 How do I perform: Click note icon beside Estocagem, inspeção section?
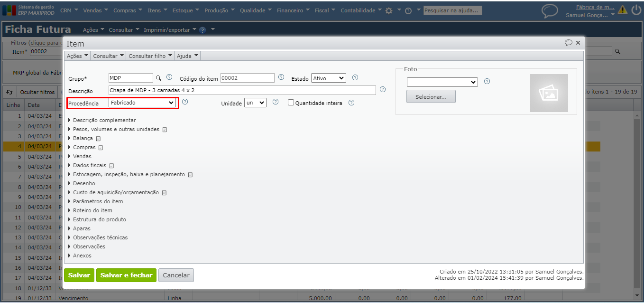tap(190, 175)
